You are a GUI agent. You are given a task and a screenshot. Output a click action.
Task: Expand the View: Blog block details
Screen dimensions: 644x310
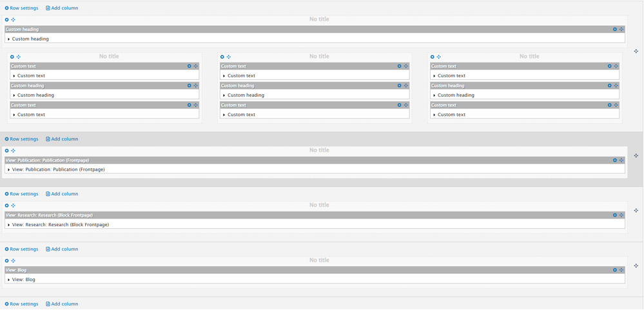click(x=9, y=280)
